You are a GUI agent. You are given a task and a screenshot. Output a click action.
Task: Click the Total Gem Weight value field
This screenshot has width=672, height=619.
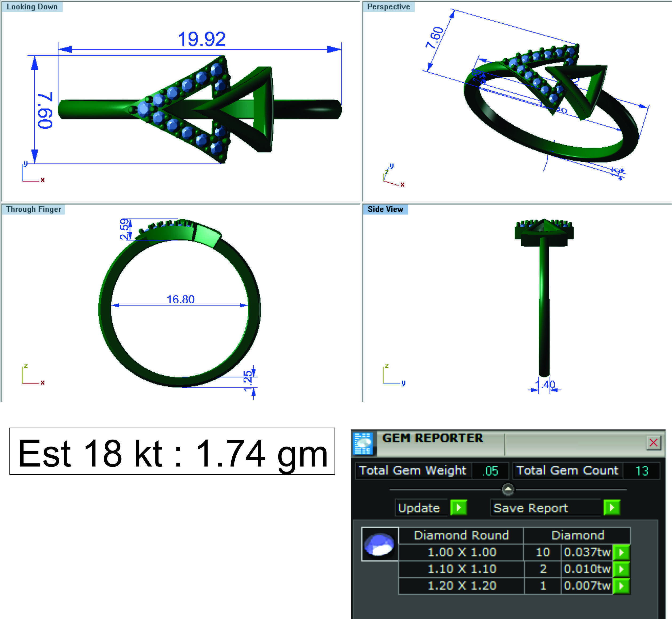point(490,471)
